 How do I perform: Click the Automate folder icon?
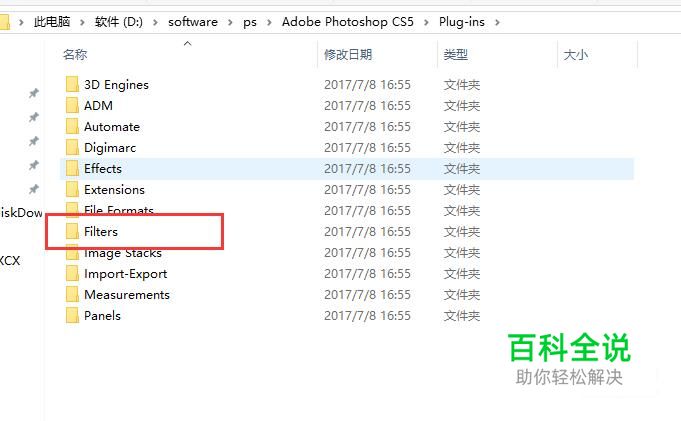(72, 126)
